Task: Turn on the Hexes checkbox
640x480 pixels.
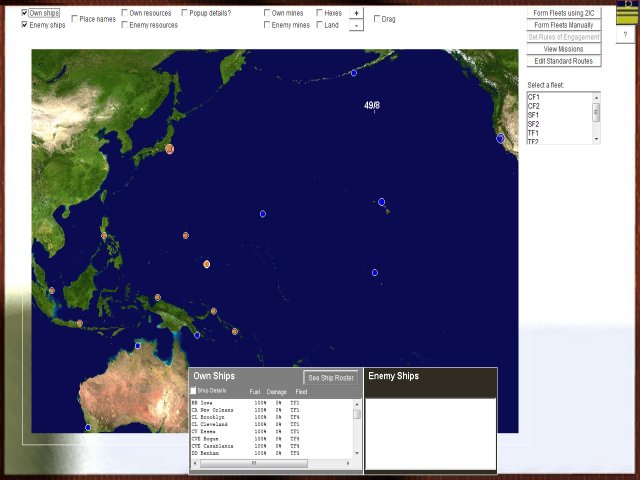Action: [318, 13]
